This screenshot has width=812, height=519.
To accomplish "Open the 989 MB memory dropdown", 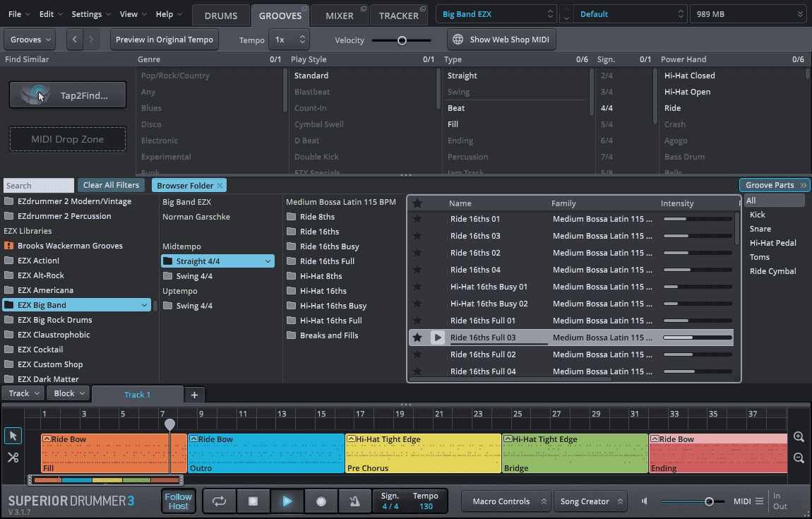I will (748, 14).
